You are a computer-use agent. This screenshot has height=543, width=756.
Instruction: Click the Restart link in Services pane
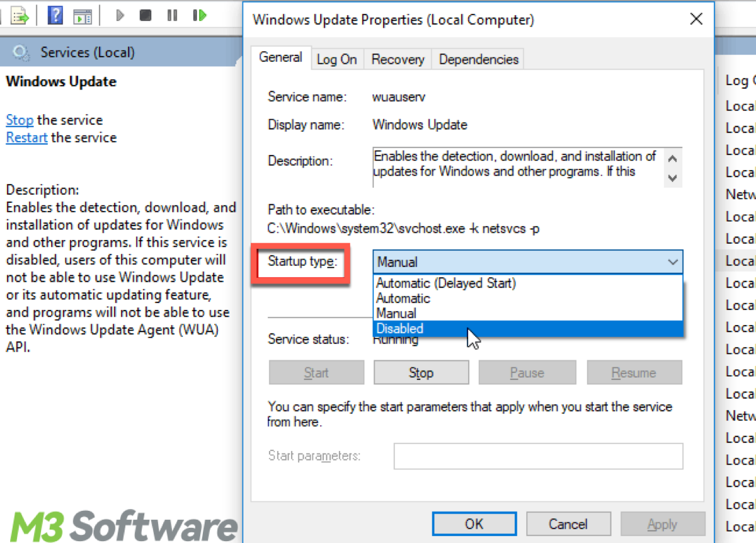(26, 137)
